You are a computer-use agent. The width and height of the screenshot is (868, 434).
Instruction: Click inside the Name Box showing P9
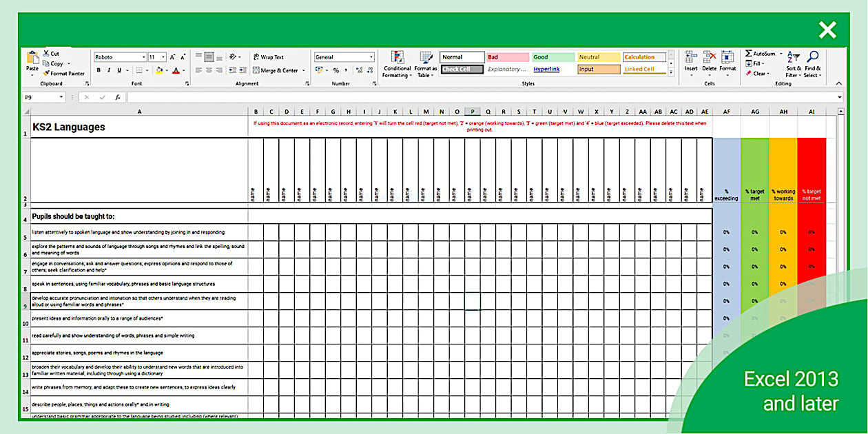point(43,96)
